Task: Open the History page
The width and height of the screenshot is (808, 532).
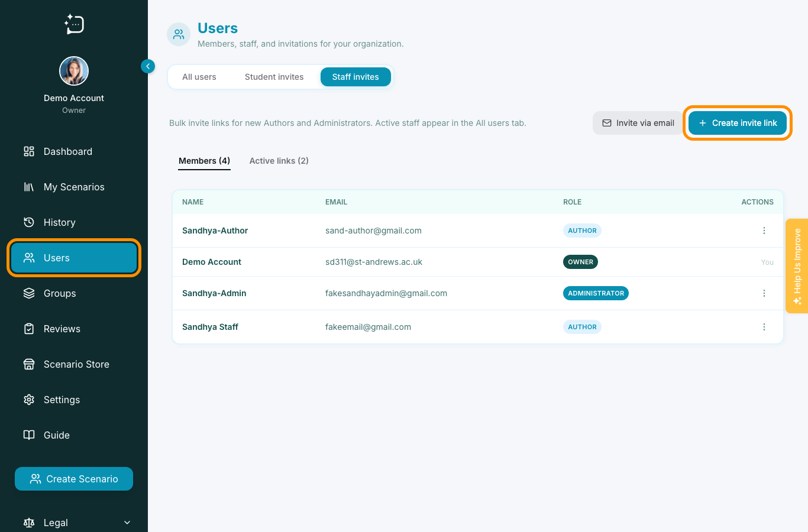Action: point(74,222)
